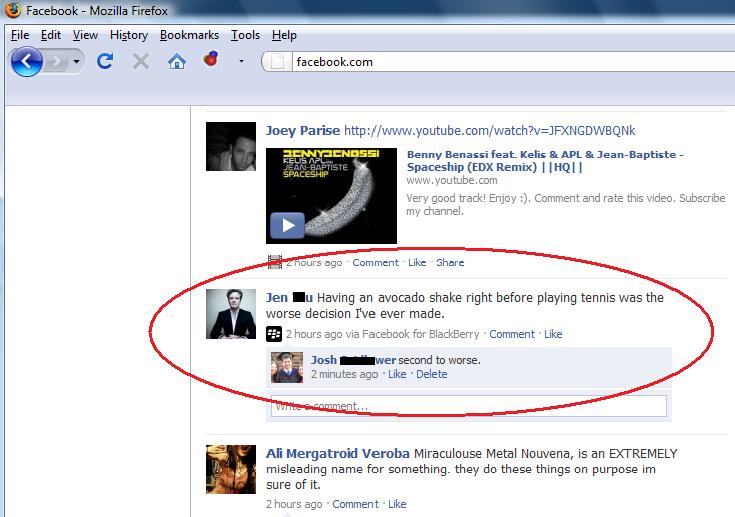Open the Tools menu
The height and width of the screenshot is (517, 735).
pyautogui.click(x=245, y=35)
